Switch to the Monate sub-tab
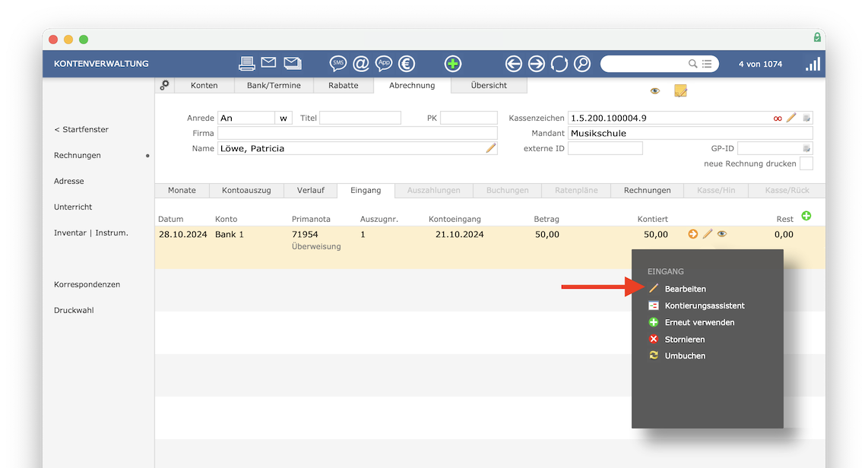 click(x=182, y=190)
